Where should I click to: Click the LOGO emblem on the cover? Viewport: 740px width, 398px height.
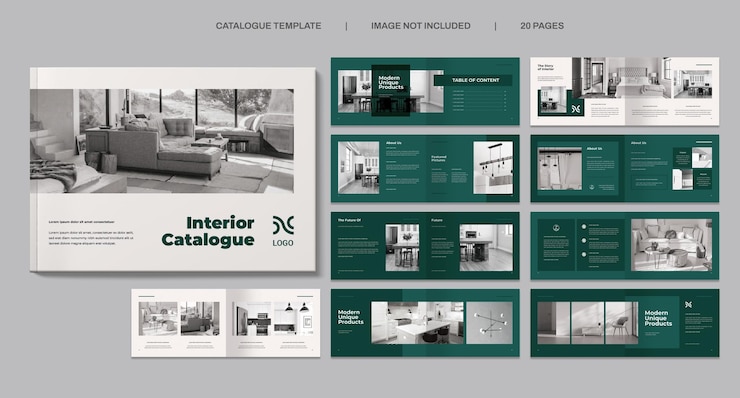click(x=283, y=231)
